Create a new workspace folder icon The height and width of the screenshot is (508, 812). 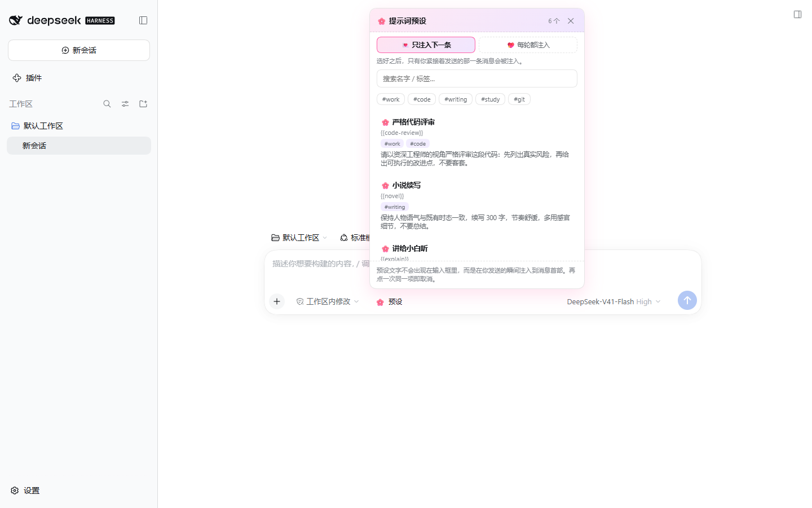pyautogui.click(x=143, y=104)
